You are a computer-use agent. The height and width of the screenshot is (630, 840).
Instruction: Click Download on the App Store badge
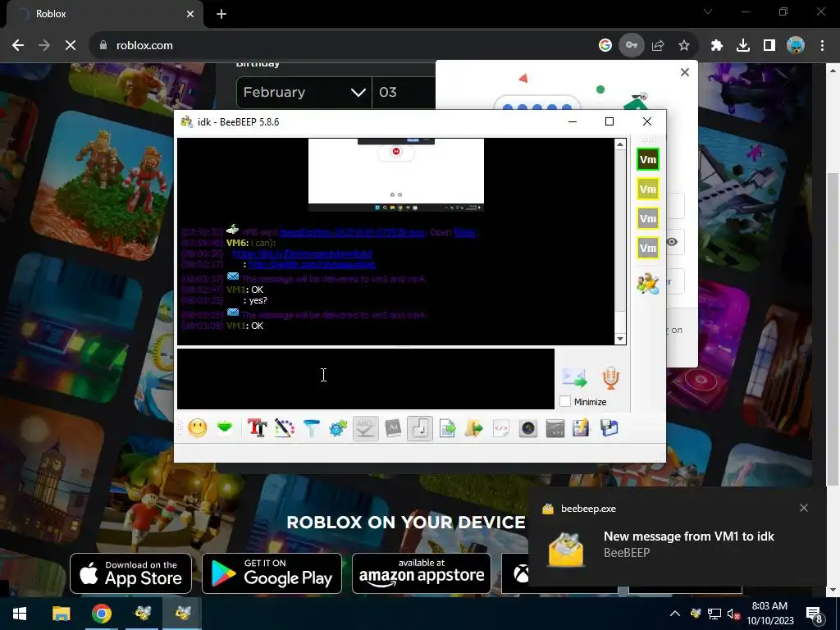pos(130,573)
